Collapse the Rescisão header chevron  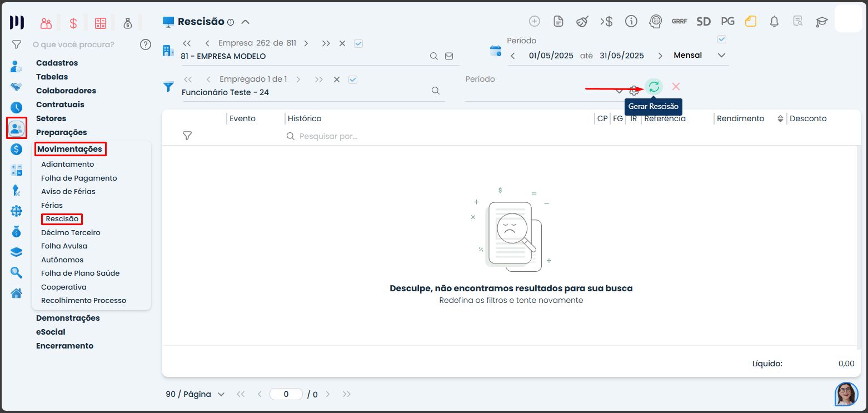click(x=245, y=22)
